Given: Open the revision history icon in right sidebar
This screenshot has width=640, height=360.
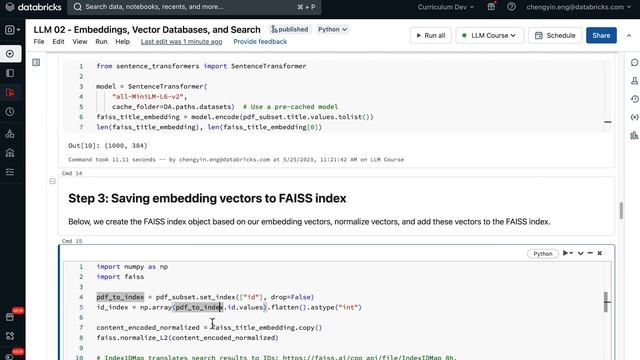Looking at the screenshot, I should pyautogui.click(x=634, y=99).
